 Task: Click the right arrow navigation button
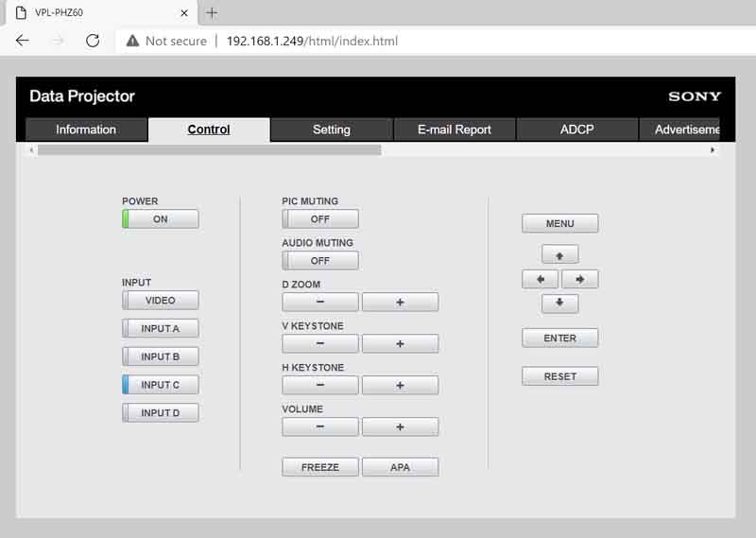click(579, 279)
